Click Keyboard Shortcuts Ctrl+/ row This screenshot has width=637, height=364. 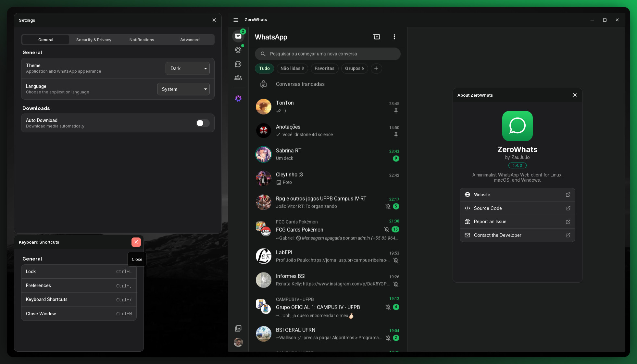79,299
